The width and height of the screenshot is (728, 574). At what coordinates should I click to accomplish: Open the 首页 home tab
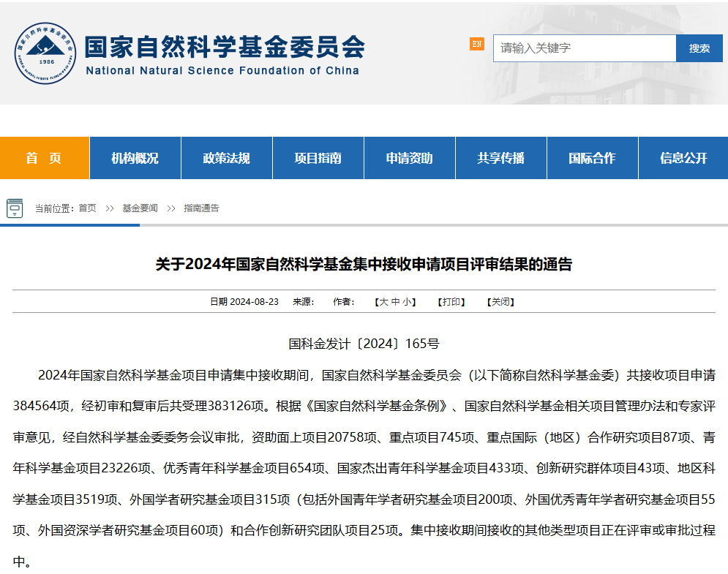point(44,158)
